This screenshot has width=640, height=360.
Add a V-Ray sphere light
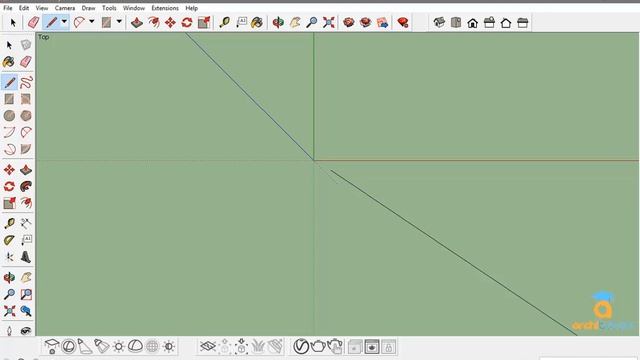69,347
